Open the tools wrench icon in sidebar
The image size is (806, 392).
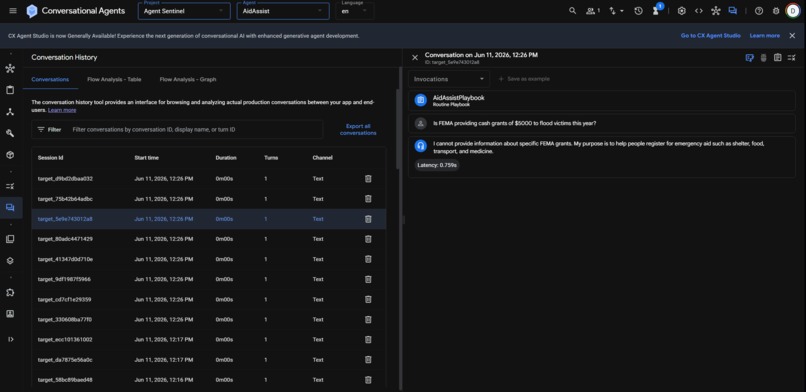click(x=10, y=134)
